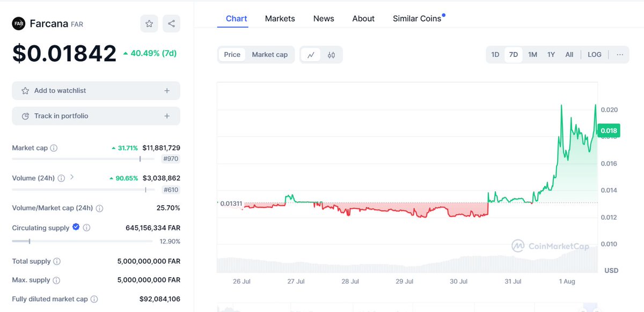Switch to the Chart tab
The width and height of the screenshot is (644, 312).
(x=236, y=18)
